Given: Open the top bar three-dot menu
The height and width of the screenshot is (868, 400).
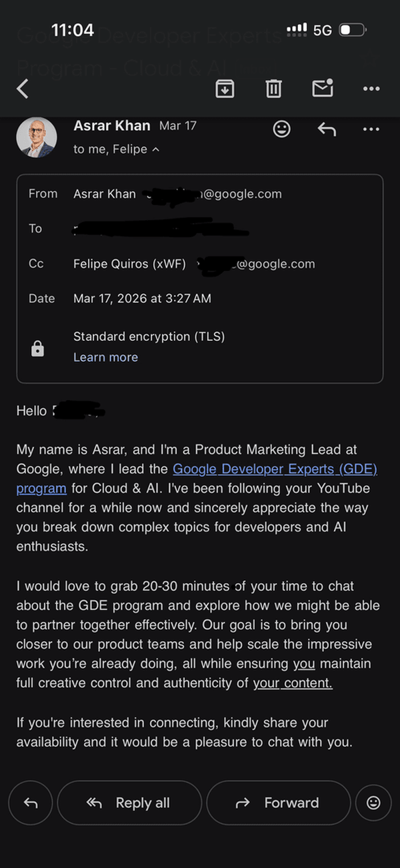Looking at the screenshot, I should pos(371,88).
